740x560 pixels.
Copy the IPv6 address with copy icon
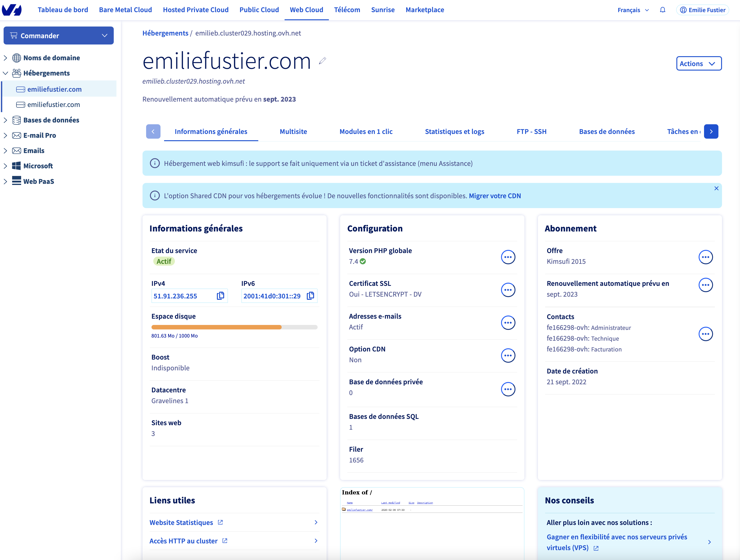(310, 296)
